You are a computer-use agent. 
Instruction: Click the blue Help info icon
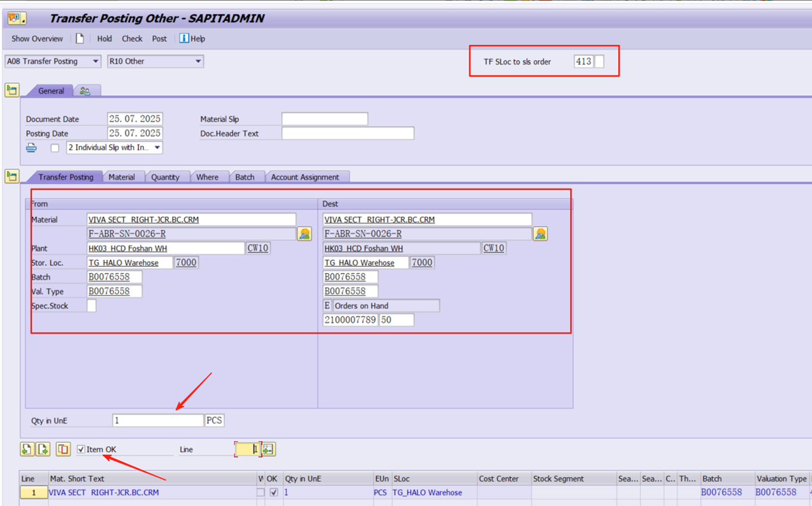click(x=184, y=39)
